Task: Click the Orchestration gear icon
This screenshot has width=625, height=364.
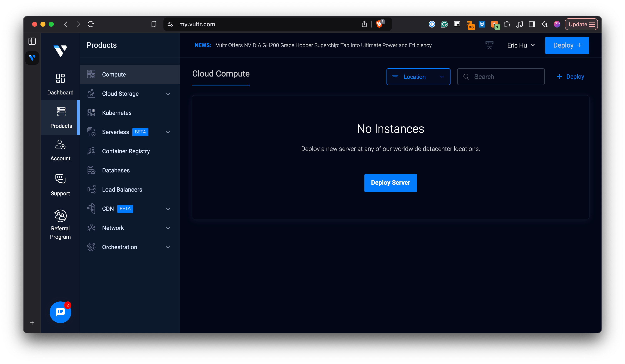Action: [x=91, y=247]
